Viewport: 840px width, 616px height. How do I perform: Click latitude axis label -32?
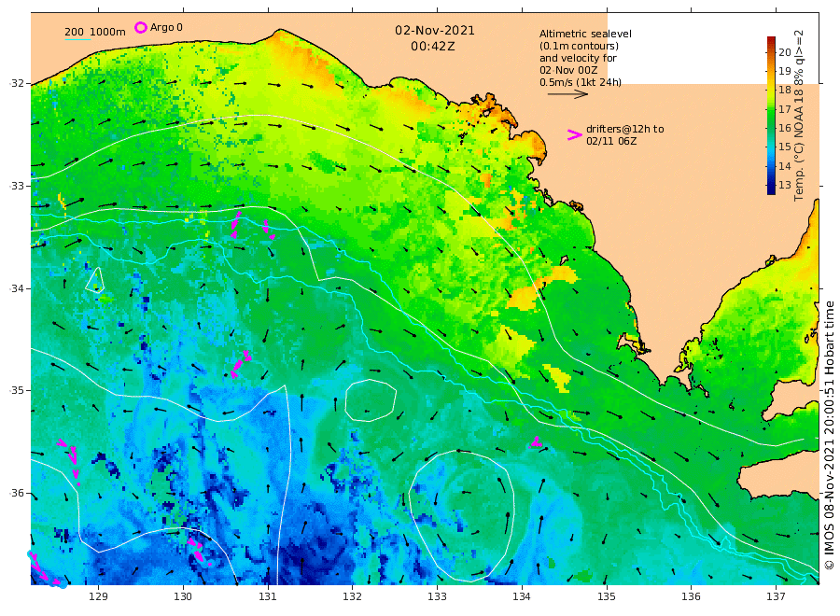coord(17,84)
